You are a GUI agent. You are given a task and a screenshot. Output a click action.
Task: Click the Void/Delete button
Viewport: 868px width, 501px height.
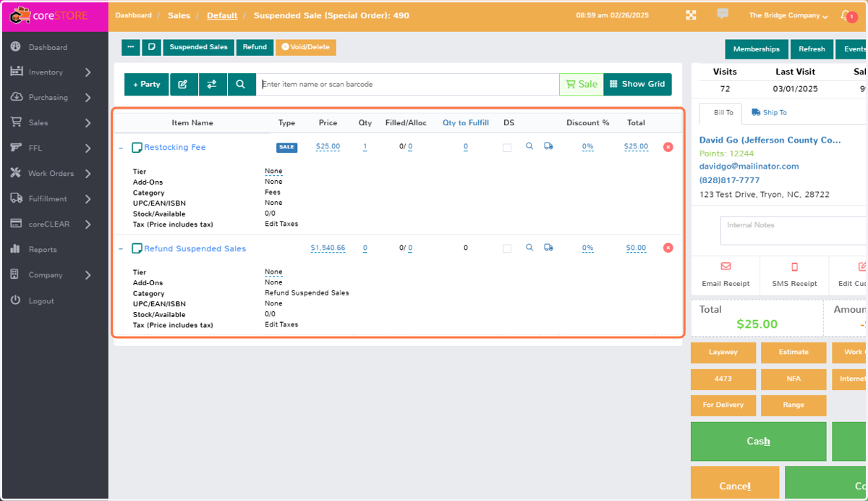pyautogui.click(x=305, y=47)
